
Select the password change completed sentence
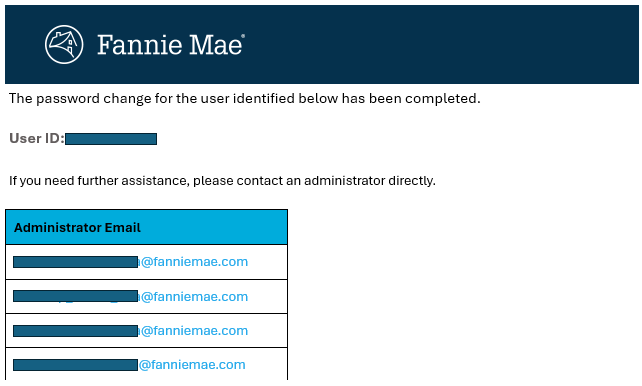coord(244,99)
